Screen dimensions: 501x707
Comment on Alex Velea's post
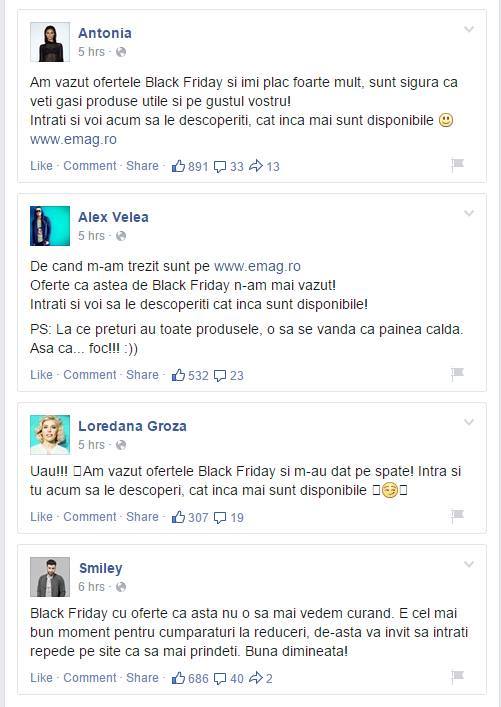(x=90, y=375)
